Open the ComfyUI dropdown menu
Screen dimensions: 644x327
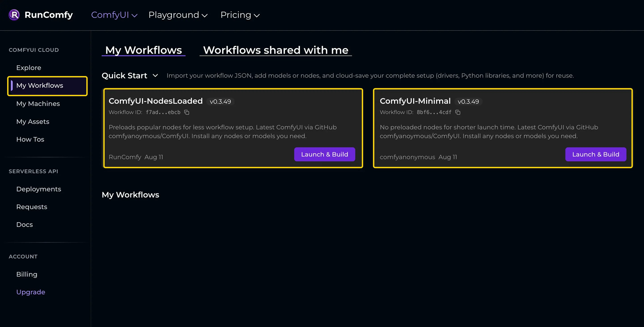point(114,15)
